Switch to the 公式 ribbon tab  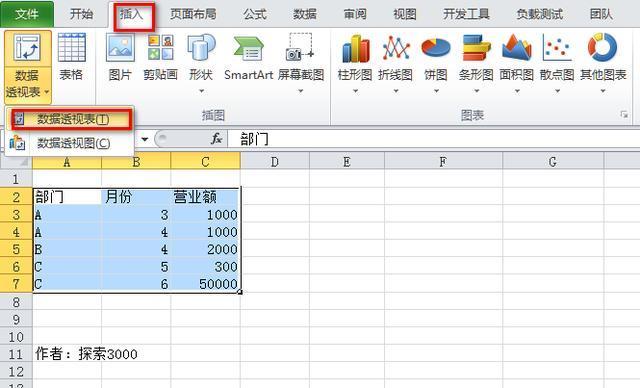tap(255, 14)
